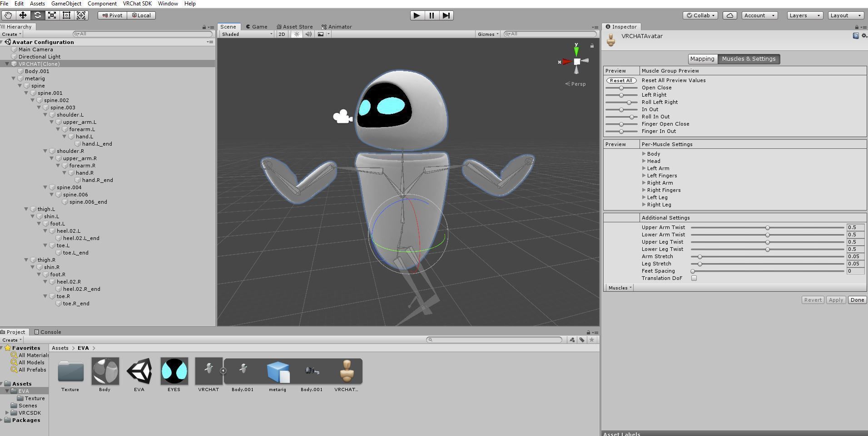Select the Rect Transform tool

66,15
